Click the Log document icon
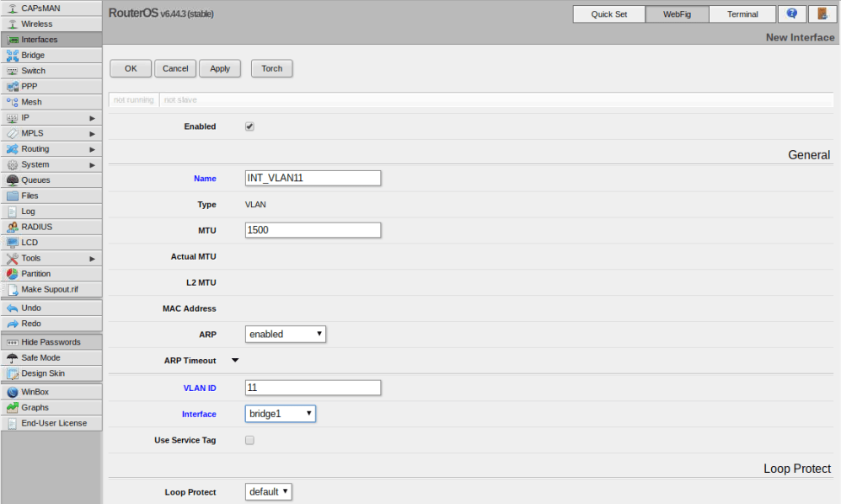Image resolution: width=841 pixels, height=504 pixels. 13,212
